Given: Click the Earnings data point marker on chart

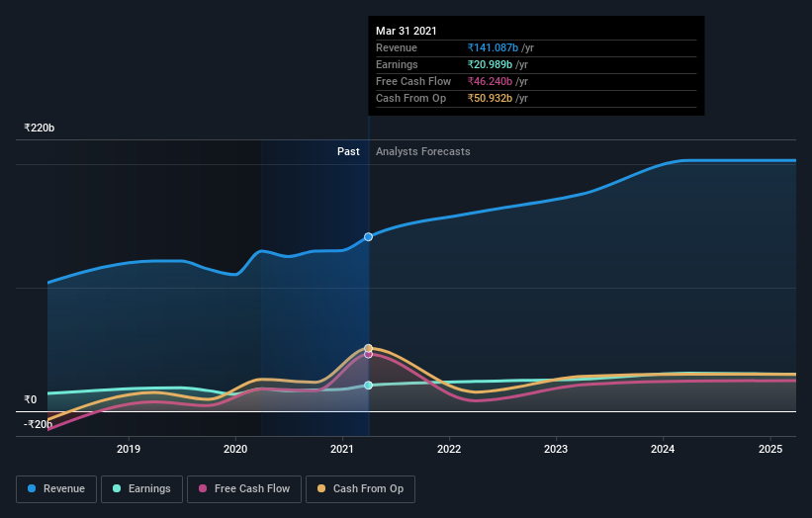Looking at the screenshot, I should tap(368, 386).
